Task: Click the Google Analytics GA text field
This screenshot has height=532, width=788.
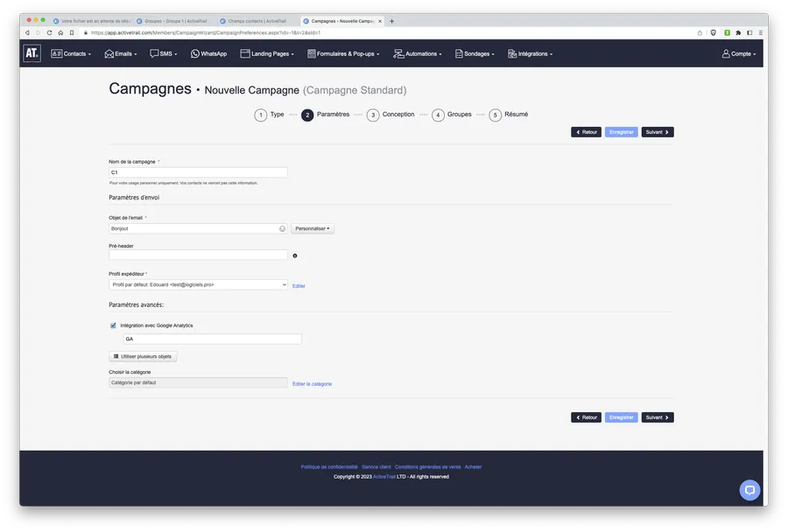Action: click(212, 339)
